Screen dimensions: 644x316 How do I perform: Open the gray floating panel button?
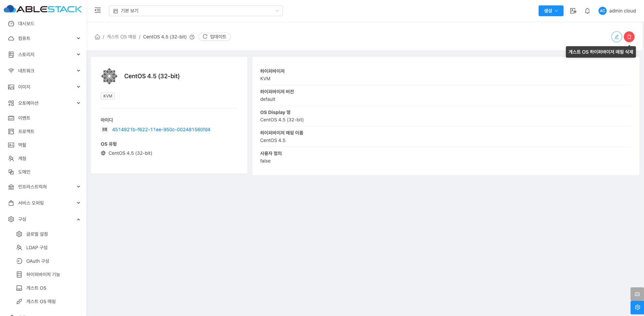pos(637,294)
